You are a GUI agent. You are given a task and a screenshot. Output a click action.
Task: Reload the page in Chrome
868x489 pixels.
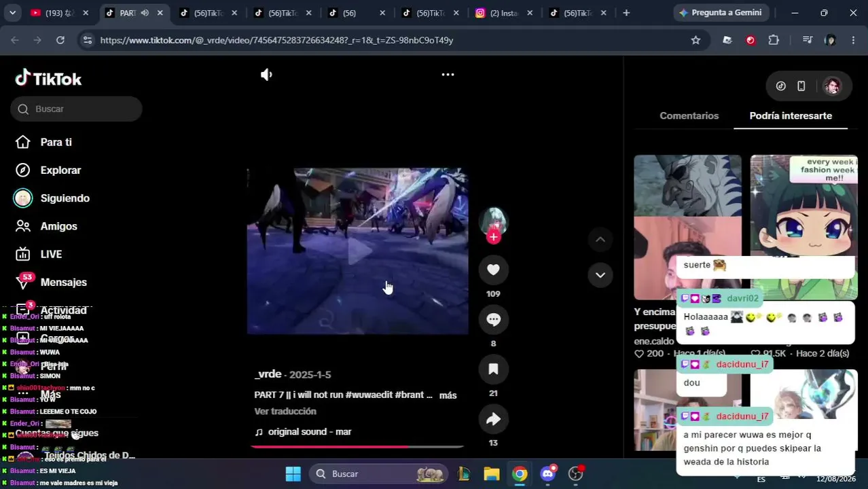pyautogui.click(x=60, y=40)
